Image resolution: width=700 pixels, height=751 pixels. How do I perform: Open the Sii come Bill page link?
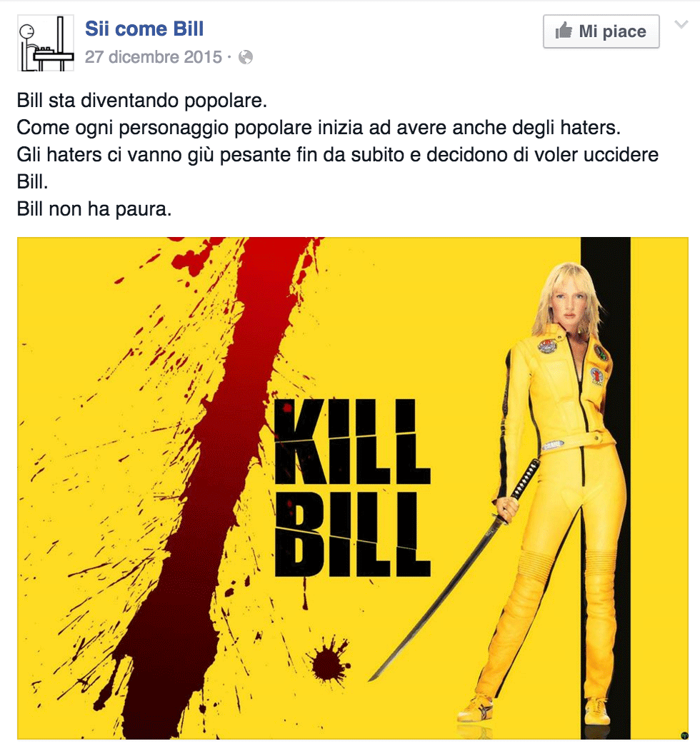[x=144, y=29]
